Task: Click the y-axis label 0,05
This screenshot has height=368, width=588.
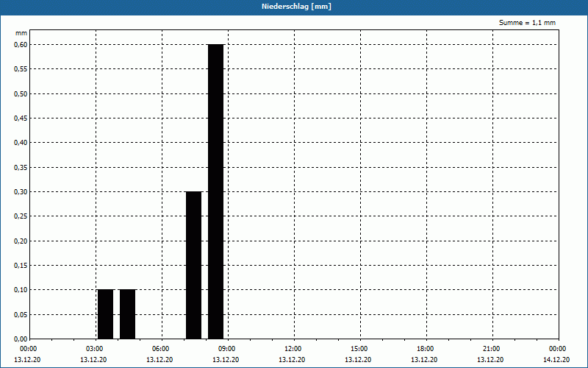Action: (x=21, y=315)
